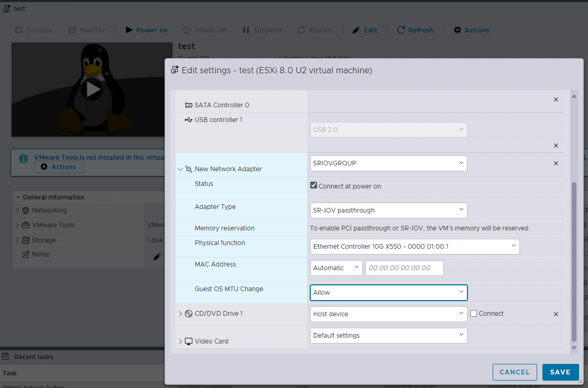588x388 pixels.
Task: Open the Adapter Type dropdown
Action: 388,210
